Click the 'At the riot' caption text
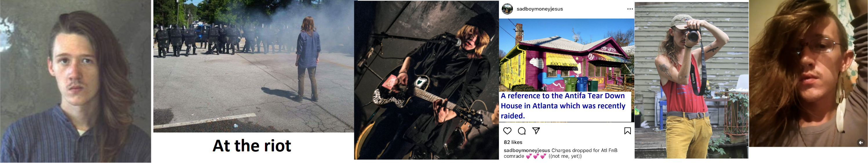This screenshot has width=868, height=163. (252, 146)
